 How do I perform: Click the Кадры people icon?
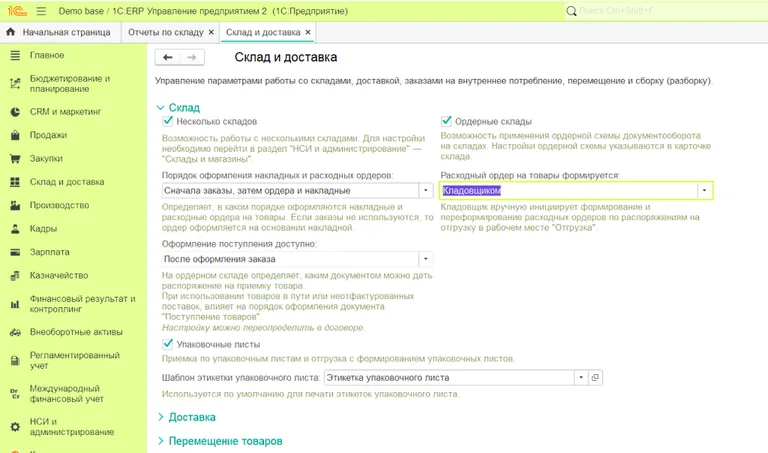pos(15,229)
